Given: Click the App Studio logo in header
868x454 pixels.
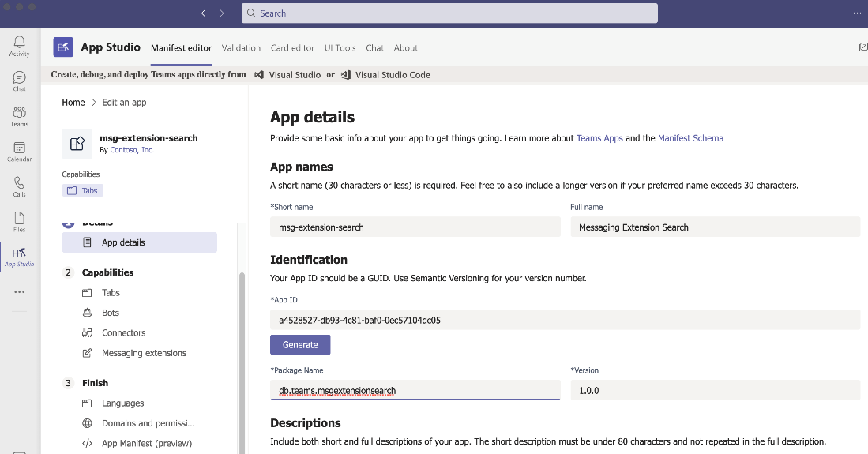Looking at the screenshot, I should click(63, 47).
